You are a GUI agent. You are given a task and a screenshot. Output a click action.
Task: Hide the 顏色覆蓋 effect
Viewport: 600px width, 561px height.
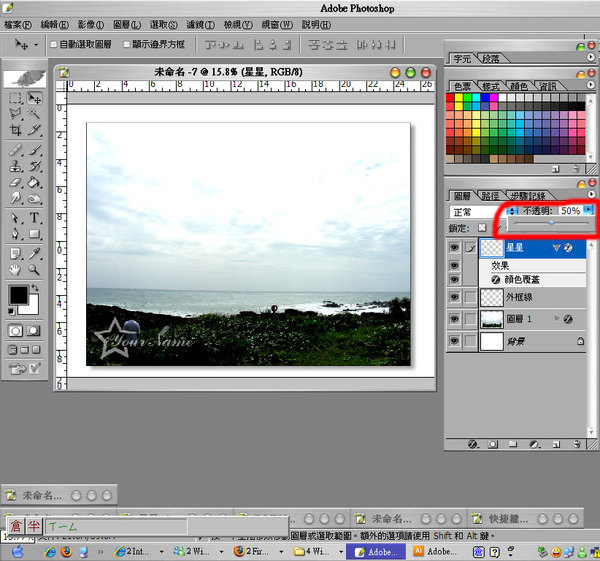[454, 279]
